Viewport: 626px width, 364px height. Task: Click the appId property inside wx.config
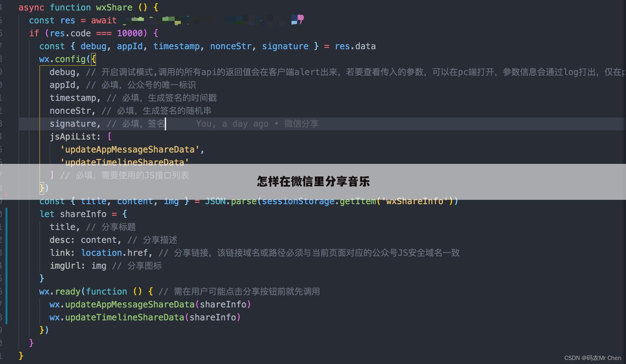[x=62, y=85]
